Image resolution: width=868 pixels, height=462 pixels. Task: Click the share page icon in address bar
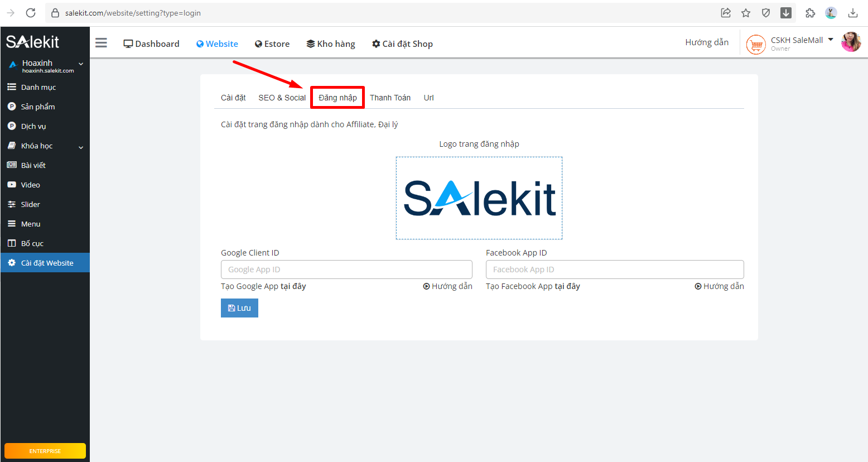[x=726, y=13]
